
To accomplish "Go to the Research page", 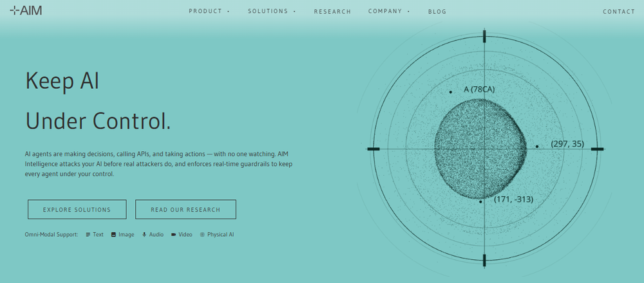I will click(332, 12).
